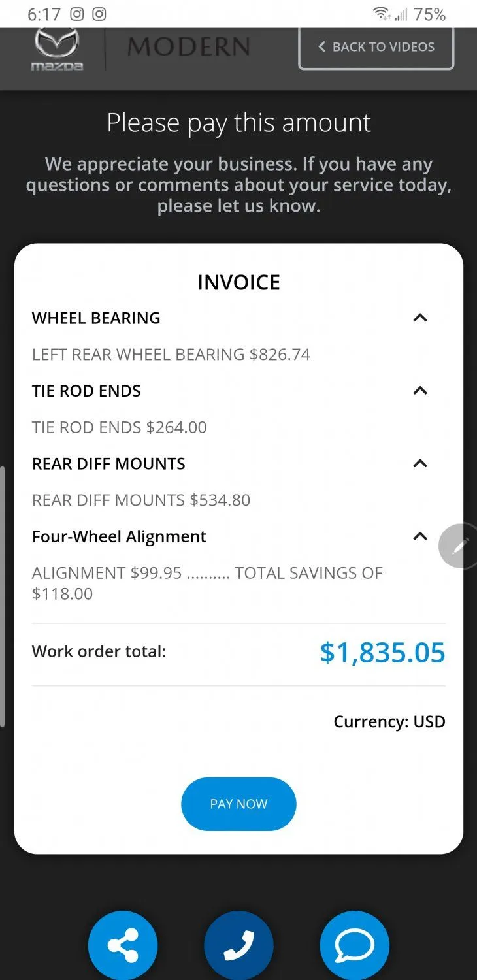Tap the $1,835.05 work order total
Viewport: 477px width, 980px height.
[382, 653]
